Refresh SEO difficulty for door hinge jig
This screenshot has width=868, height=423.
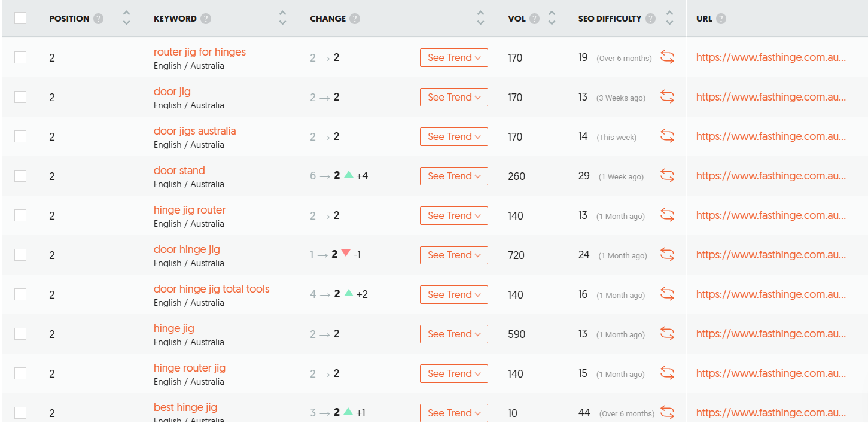tap(667, 255)
